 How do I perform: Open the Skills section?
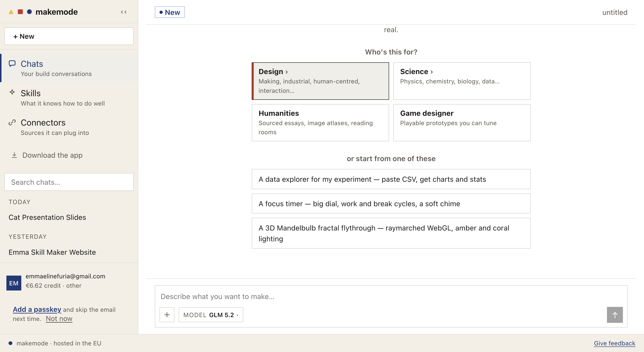(69, 97)
